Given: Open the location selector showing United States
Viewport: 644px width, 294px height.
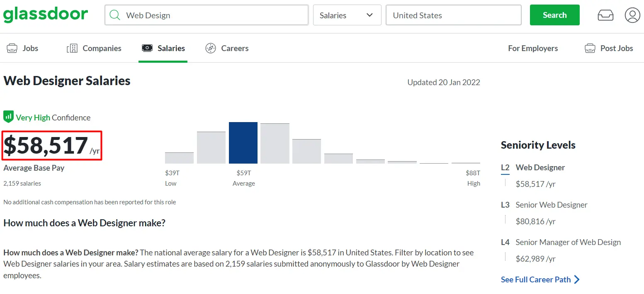Looking at the screenshot, I should 453,15.
